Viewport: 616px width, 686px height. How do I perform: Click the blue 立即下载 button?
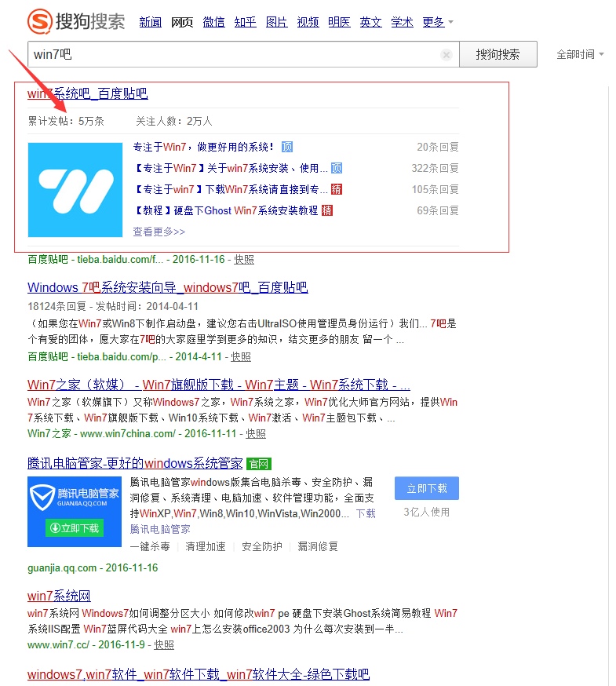427,488
